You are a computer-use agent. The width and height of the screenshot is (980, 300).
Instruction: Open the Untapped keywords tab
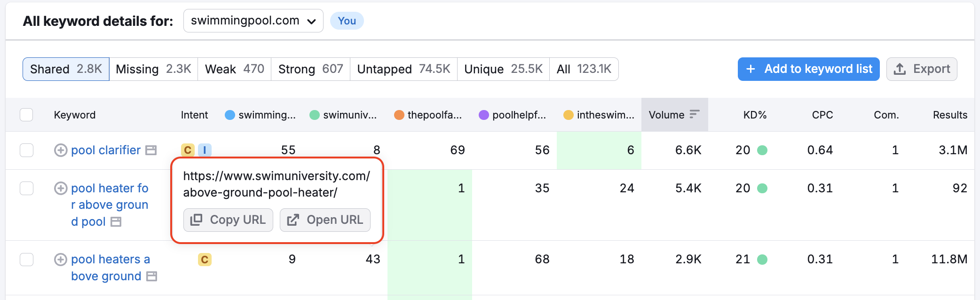click(403, 69)
